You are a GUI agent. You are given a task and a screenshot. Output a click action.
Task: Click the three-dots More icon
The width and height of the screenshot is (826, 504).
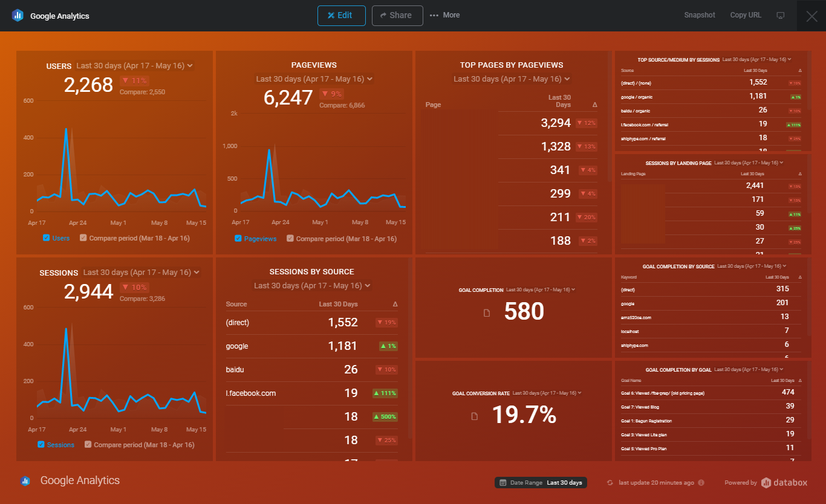[x=434, y=15]
